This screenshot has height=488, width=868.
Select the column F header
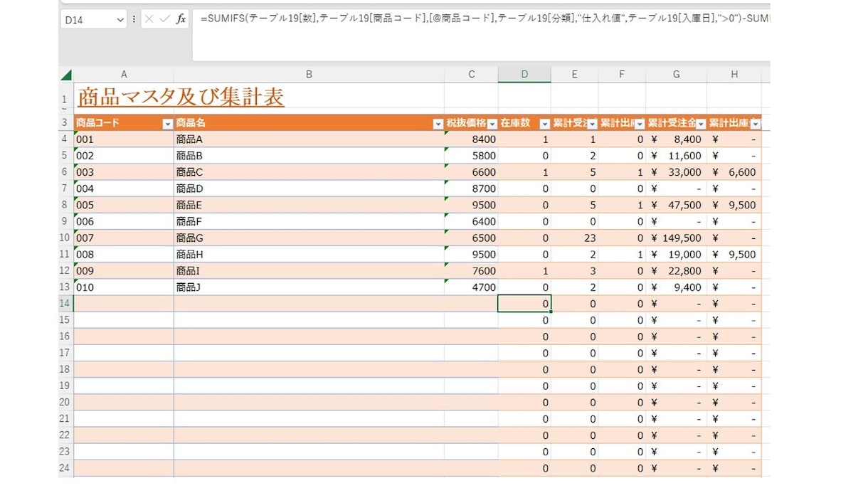[622, 75]
